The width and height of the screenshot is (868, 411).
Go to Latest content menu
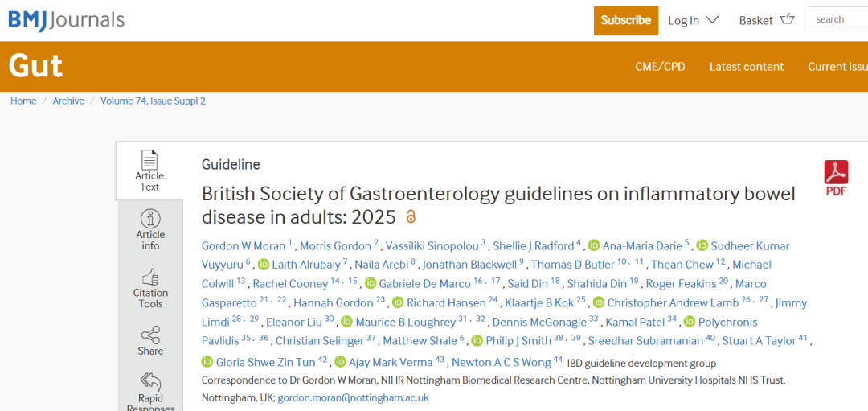click(x=746, y=67)
